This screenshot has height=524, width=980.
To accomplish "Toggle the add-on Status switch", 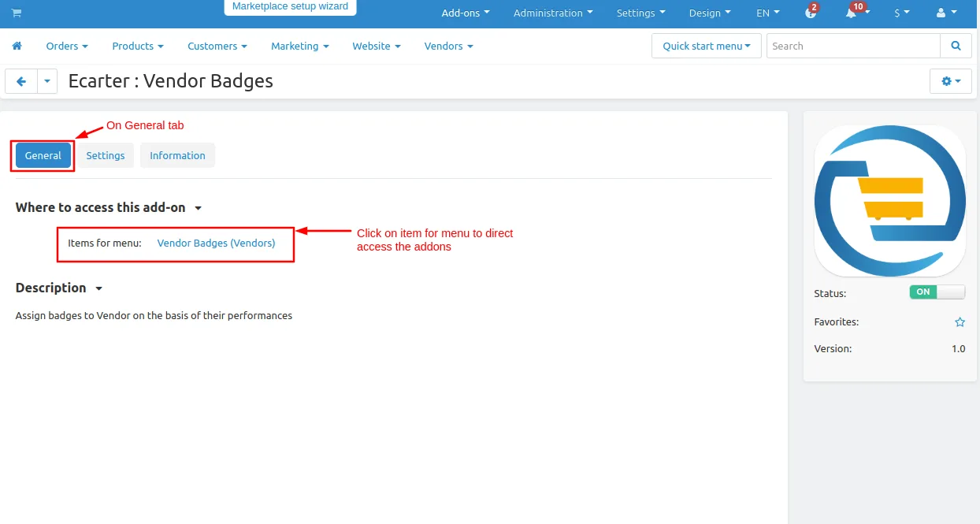I will (937, 292).
